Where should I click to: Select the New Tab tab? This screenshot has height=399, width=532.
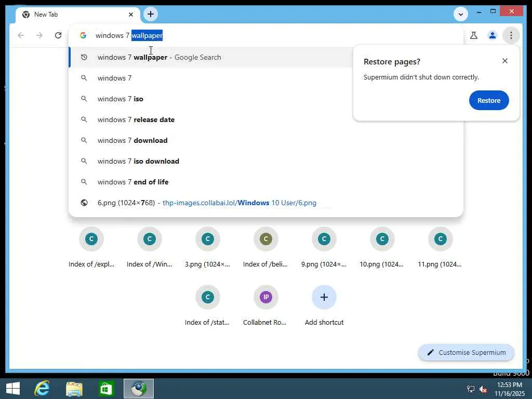(x=78, y=15)
